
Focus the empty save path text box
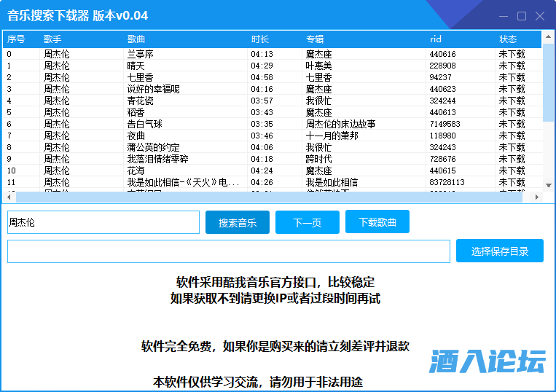[228, 251]
